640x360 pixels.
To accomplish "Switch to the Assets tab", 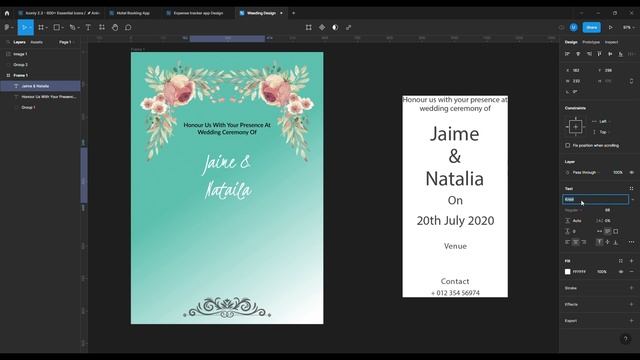I will click(x=36, y=42).
